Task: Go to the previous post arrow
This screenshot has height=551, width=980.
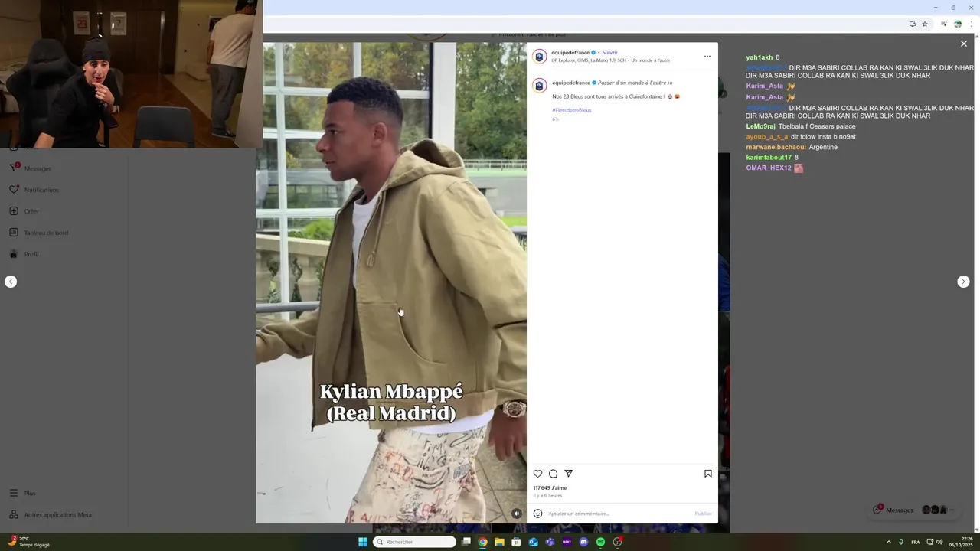Action: click(11, 282)
